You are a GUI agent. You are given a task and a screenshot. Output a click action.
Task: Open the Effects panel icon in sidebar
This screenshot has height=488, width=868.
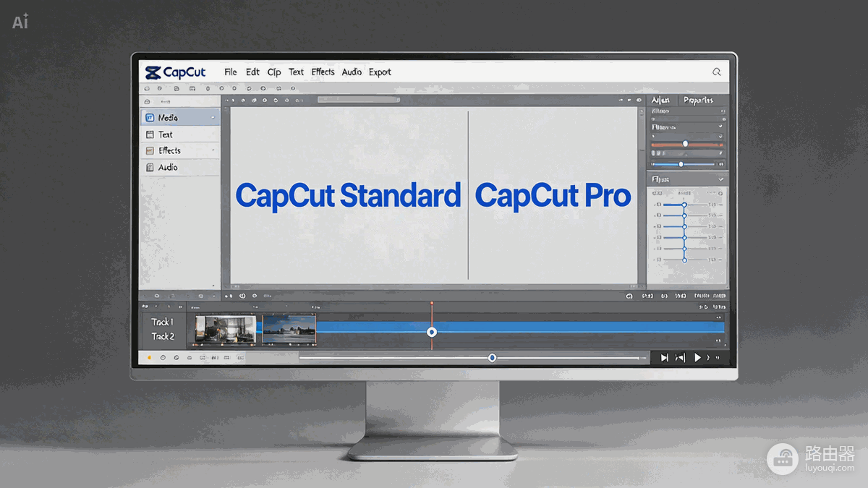150,151
